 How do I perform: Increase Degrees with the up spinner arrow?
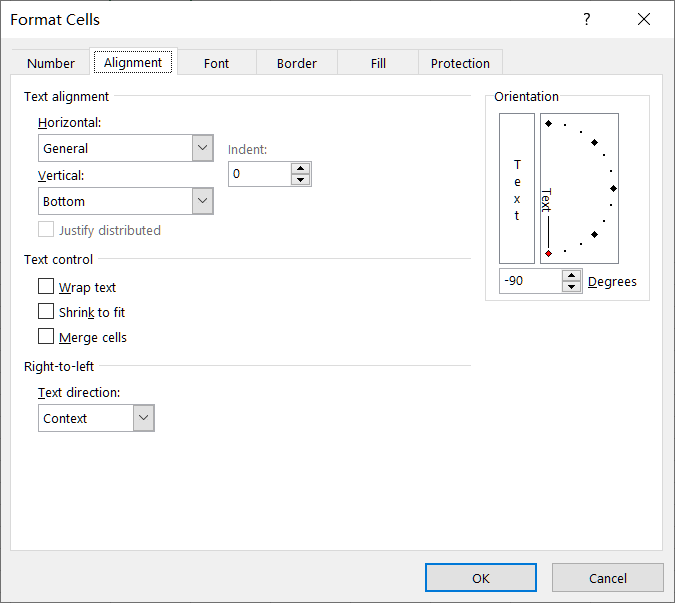pos(571,275)
